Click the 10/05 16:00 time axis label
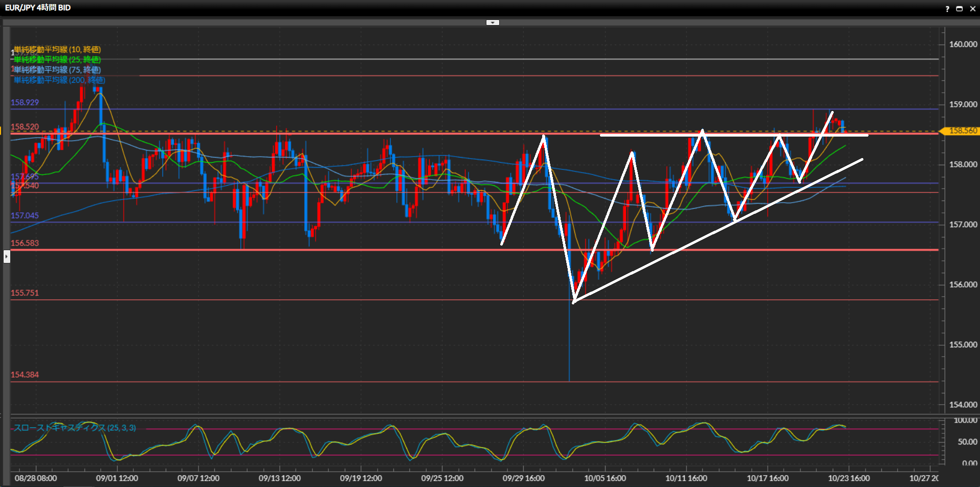The image size is (980, 487). click(605, 478)
